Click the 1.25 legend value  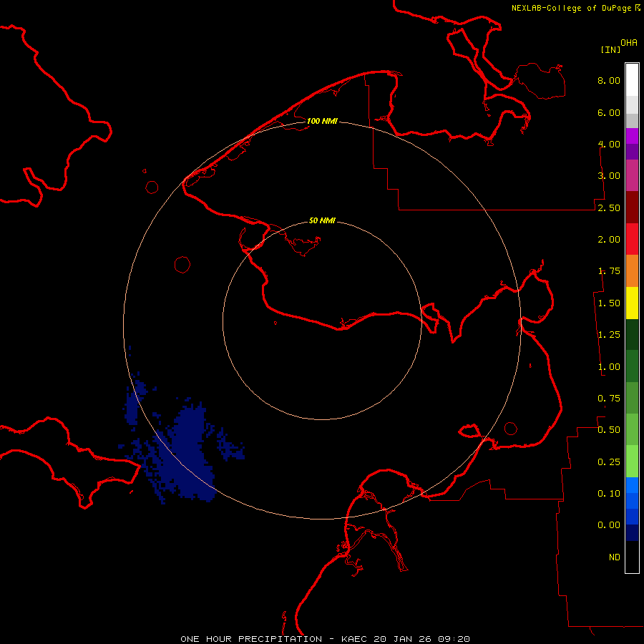pos(609,335)
